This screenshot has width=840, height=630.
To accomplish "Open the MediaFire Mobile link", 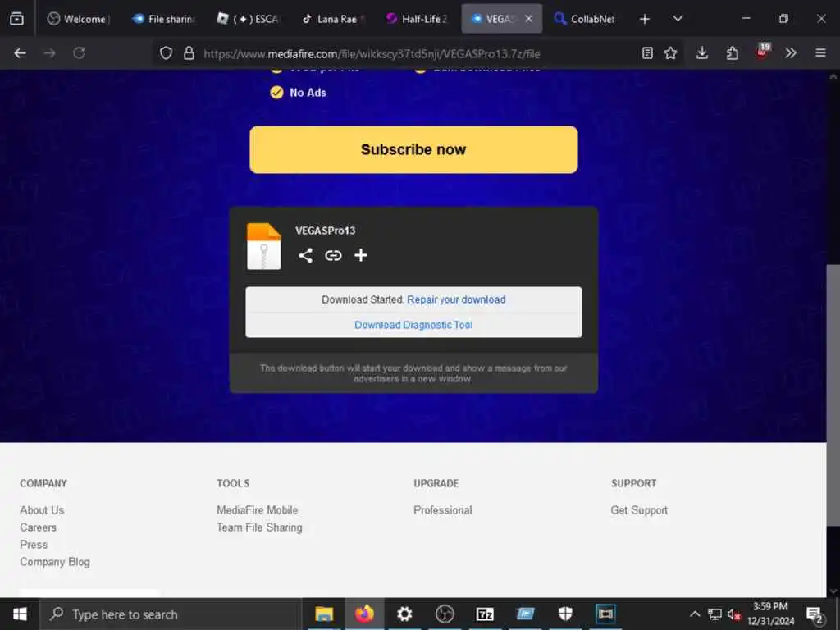I will tap(257, 510).
